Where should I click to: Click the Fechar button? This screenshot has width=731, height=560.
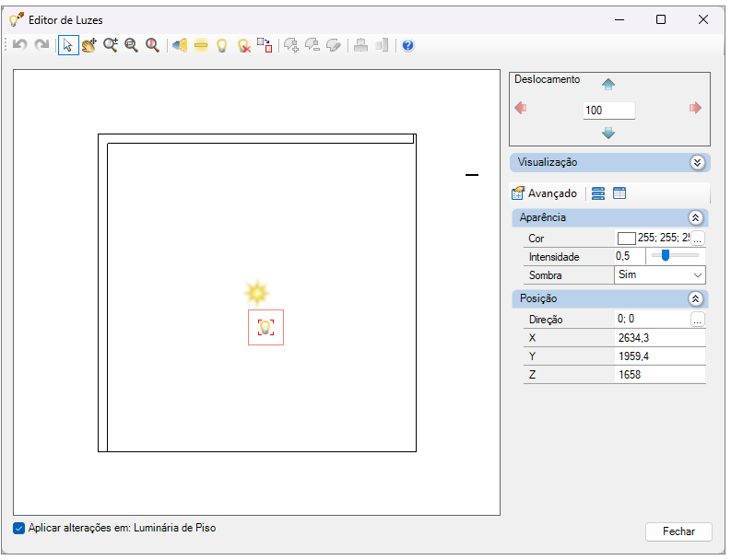coord(678,531)
